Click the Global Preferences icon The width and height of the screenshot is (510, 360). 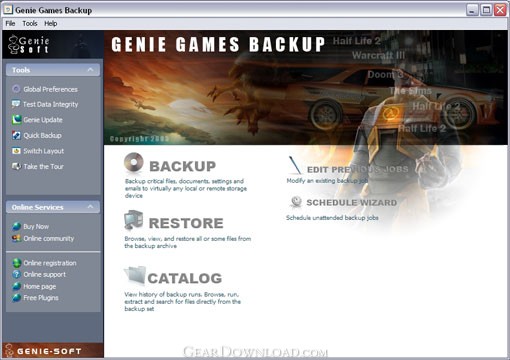point(16,89)
